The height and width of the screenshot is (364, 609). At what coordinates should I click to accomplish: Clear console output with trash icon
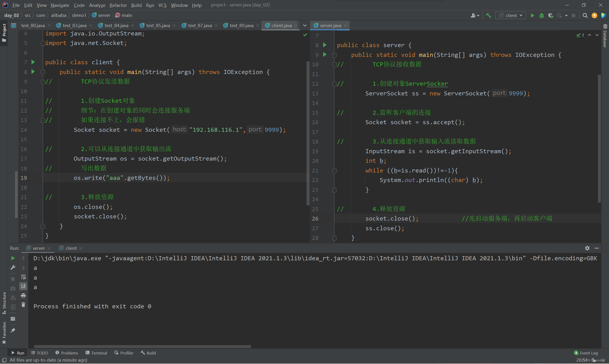point(23,305)
